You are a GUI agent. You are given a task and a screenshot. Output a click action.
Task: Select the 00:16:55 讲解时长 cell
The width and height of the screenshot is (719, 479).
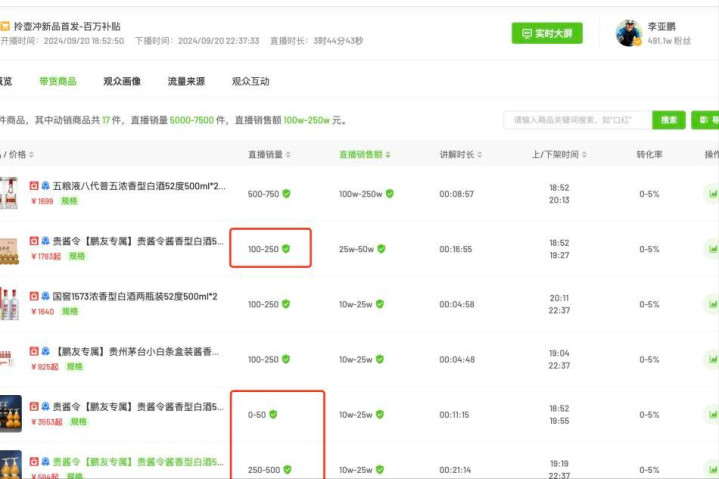point(455,249)
